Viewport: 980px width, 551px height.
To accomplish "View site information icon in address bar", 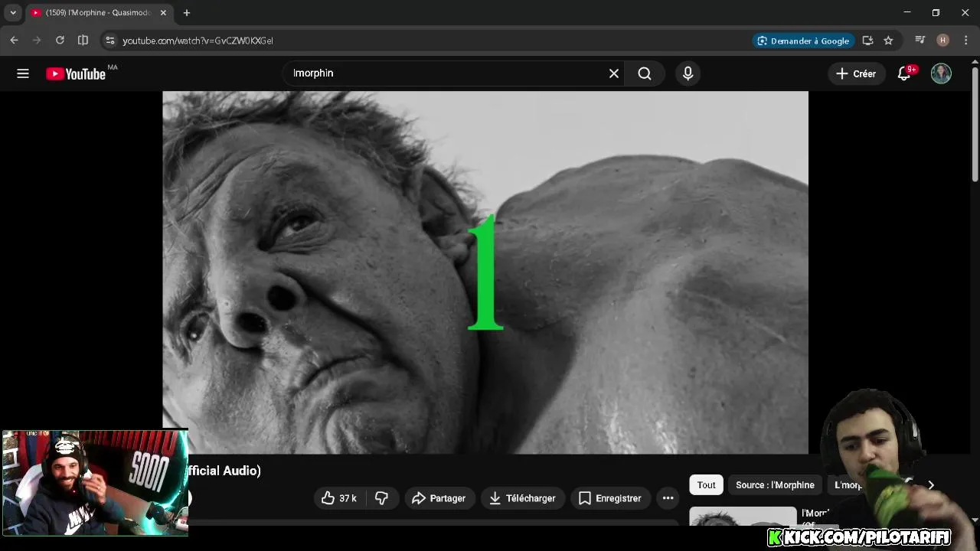I will [x=109, y=41].
